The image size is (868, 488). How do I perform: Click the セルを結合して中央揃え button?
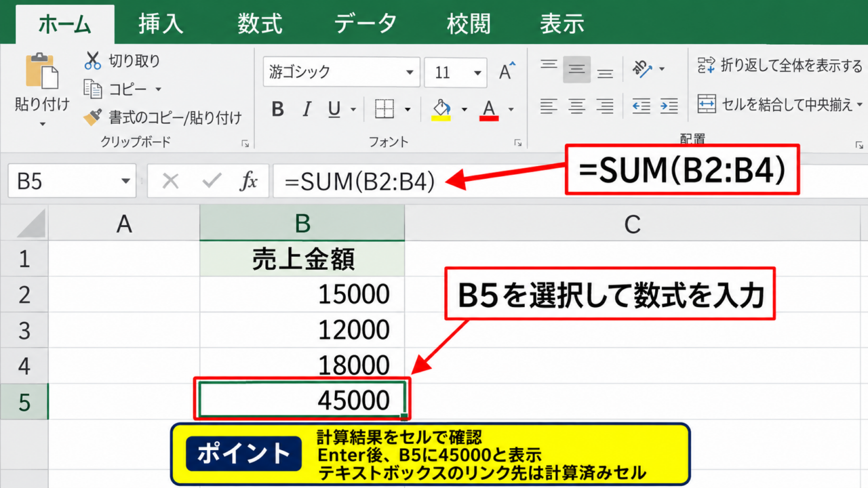775,104
